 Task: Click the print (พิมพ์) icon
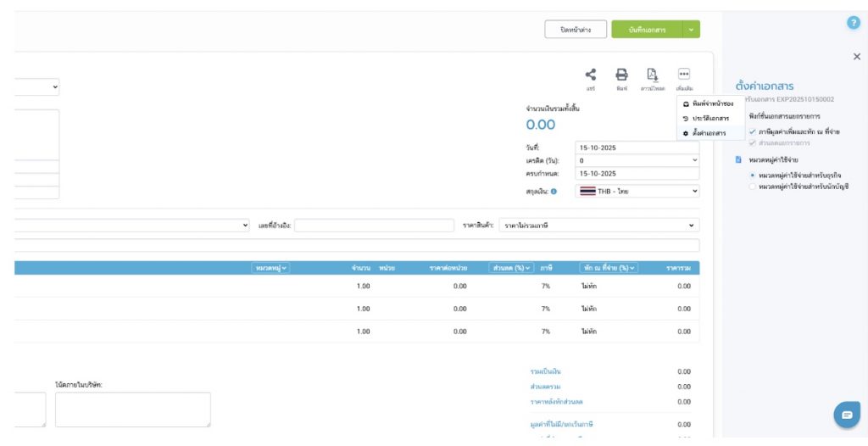(x=621, y=75)
